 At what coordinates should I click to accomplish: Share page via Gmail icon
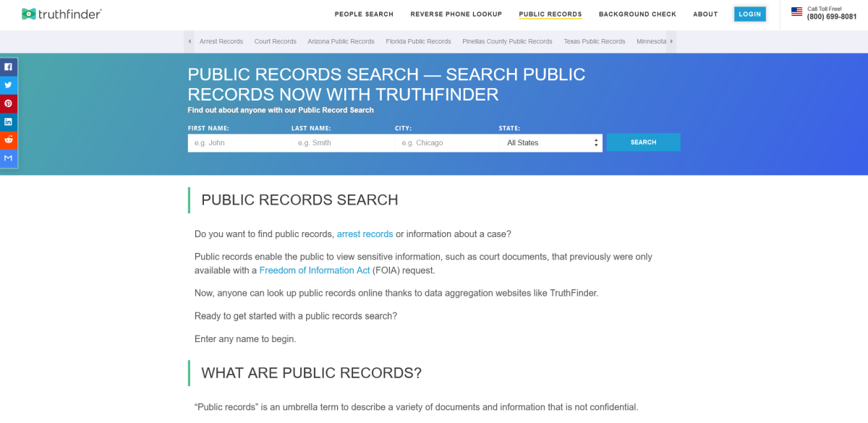point(9,158)
